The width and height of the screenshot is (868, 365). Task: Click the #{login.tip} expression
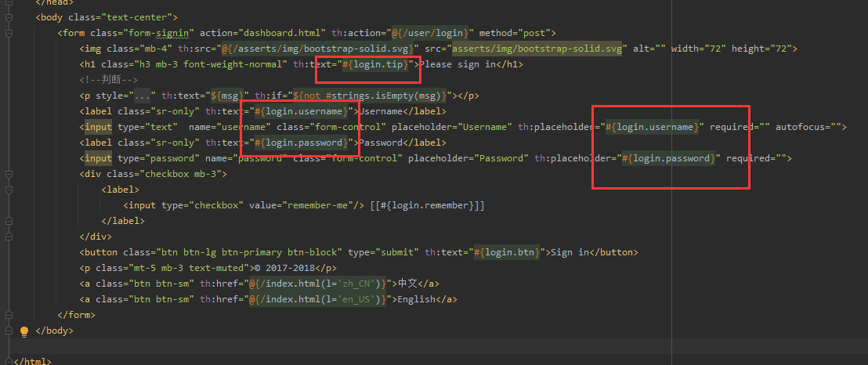374,64
